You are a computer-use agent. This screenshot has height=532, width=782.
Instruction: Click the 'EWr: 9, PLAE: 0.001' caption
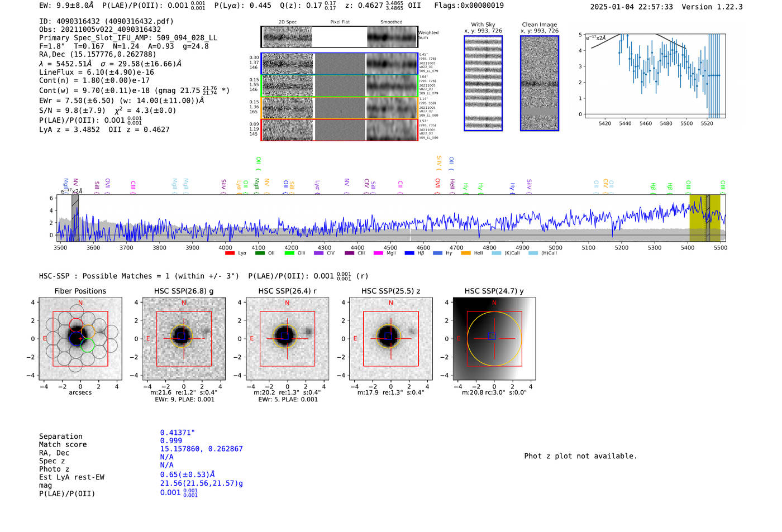tap(184, 400)
